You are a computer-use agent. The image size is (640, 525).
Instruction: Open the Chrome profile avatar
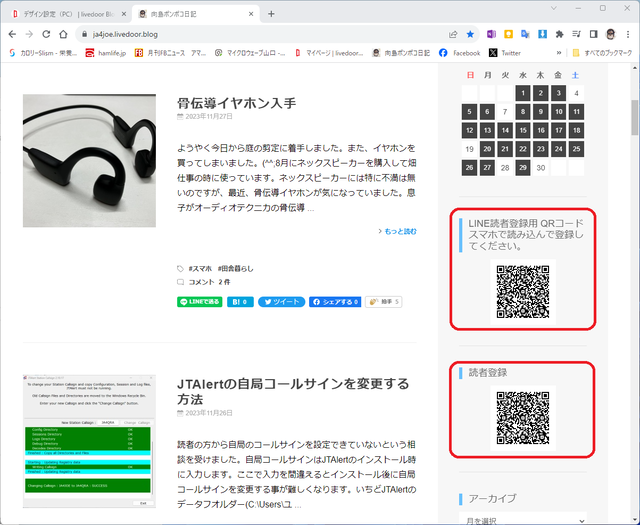(611, 34)
